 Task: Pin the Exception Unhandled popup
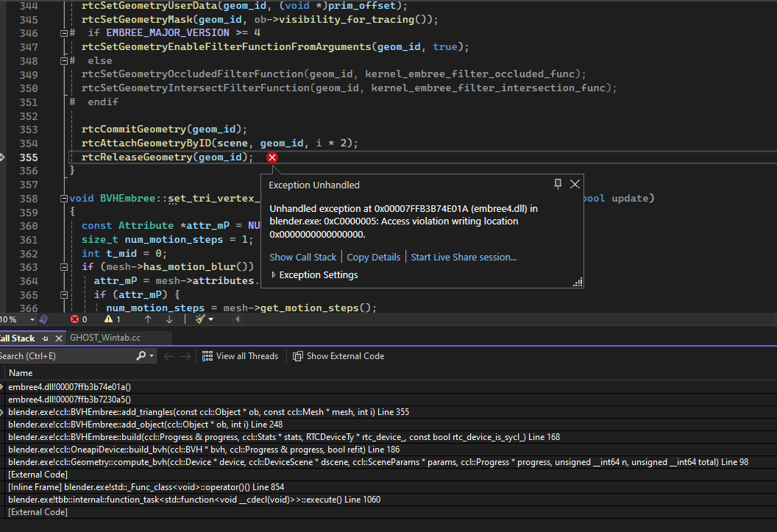(x=558, y=185)
